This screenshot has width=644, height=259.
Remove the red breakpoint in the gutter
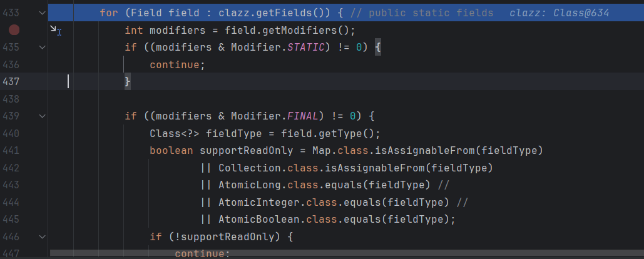point(14,29)
